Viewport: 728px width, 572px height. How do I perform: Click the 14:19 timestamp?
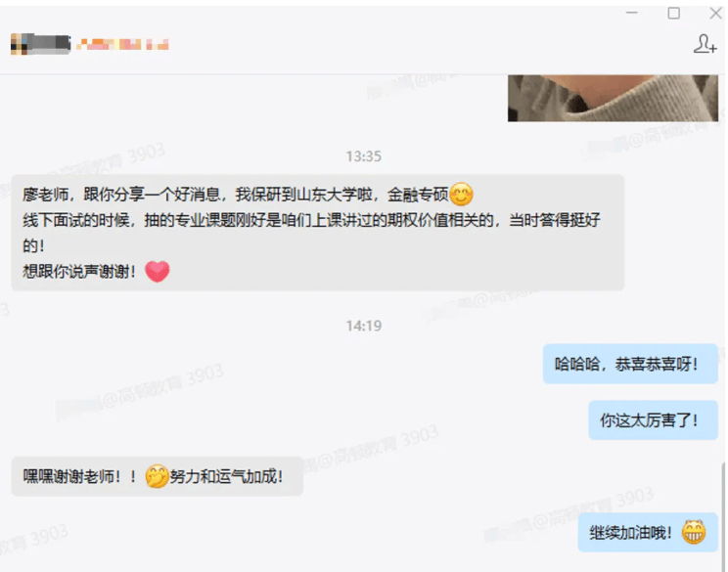click(364, 326)
